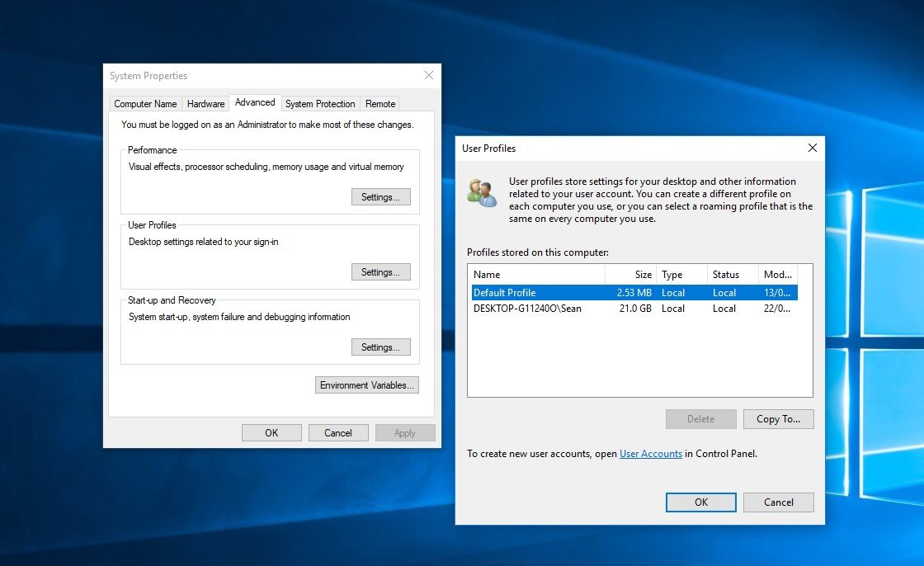924x566 pixels.
Task: Click Copy To in User Profiles
Action: pos(778,418)
